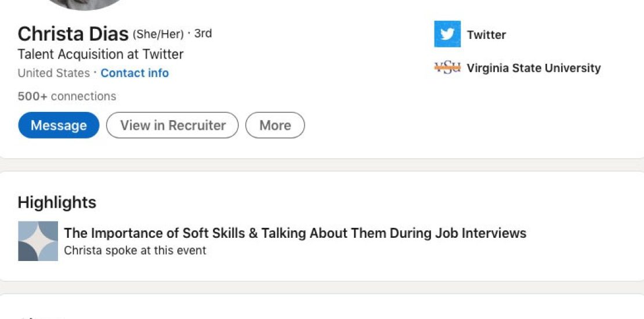
Task: Click the 500+ connections count
Action: point(67,96)
